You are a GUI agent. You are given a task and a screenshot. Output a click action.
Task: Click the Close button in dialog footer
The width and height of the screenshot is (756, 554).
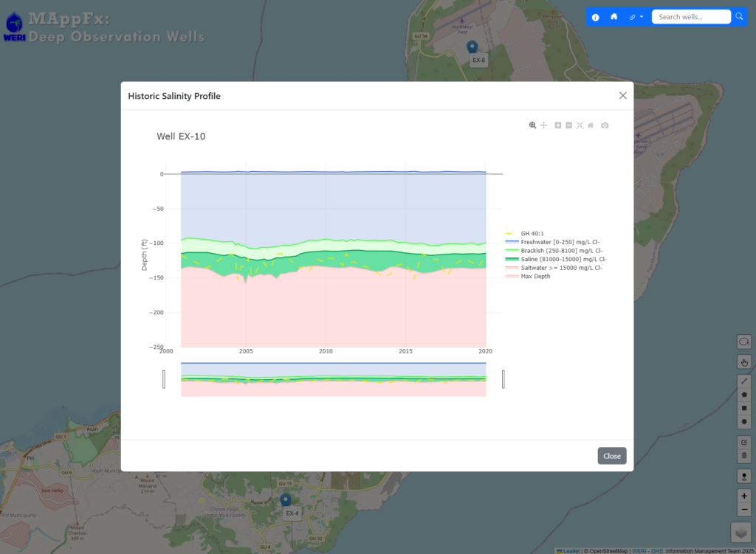(611, 456)
